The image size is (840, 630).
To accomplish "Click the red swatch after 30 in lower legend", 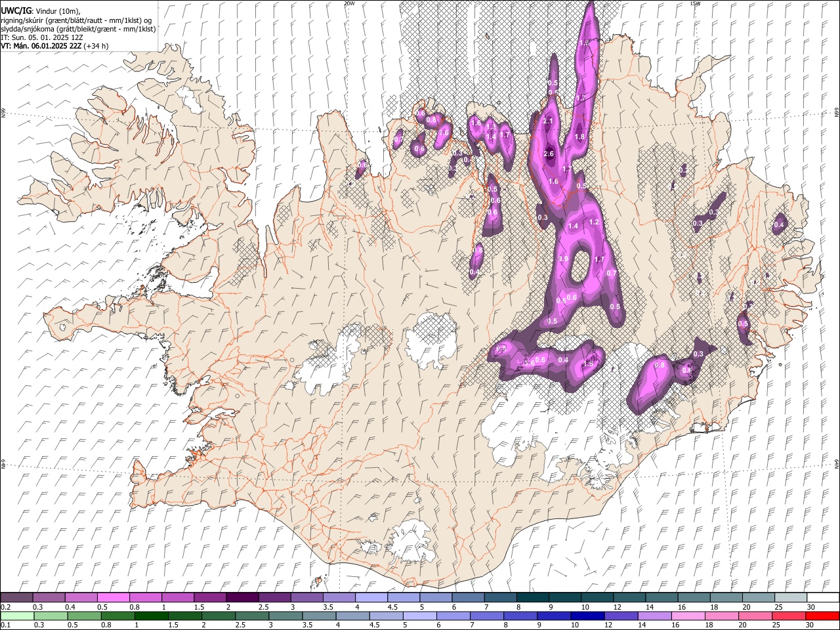I will pos(822,616).
